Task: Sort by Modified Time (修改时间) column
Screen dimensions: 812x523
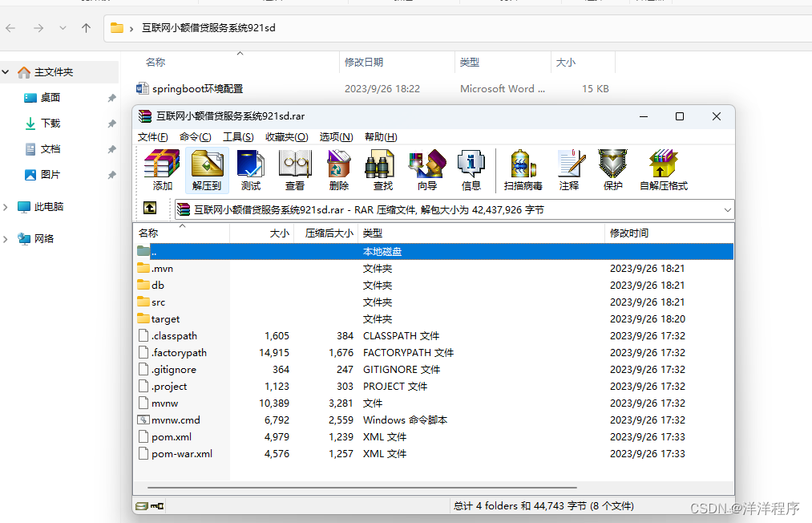Action: point(669,233)
